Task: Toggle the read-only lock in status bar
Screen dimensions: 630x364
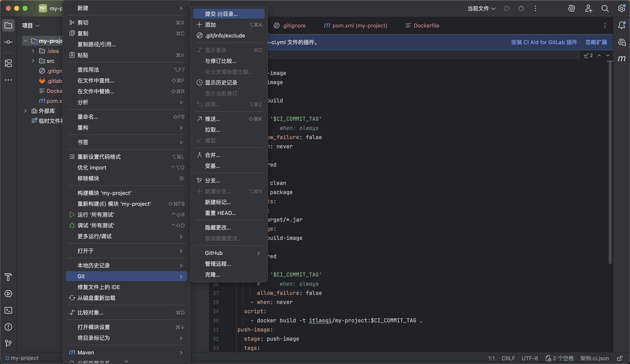Action: 620,358
